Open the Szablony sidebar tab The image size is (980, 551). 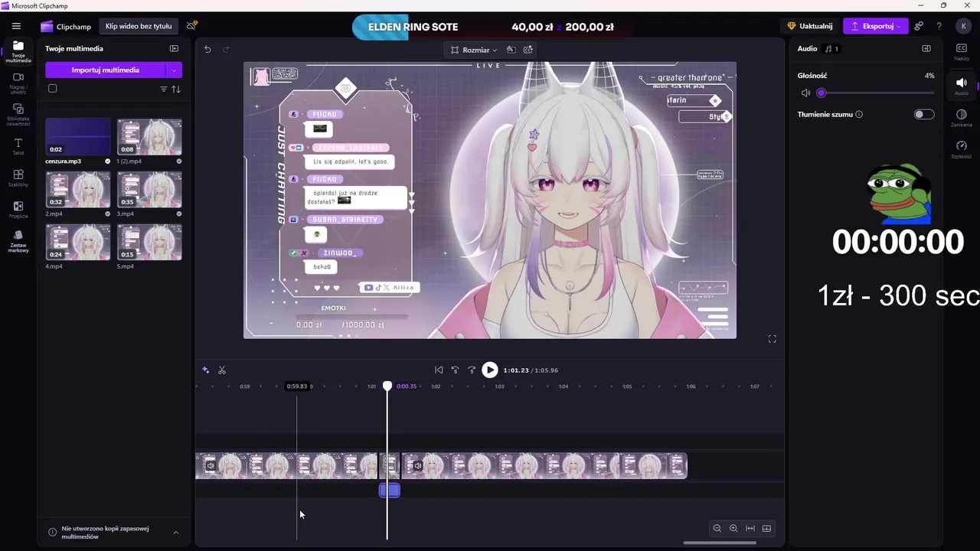pyautogui.click(x=18, y=178)
